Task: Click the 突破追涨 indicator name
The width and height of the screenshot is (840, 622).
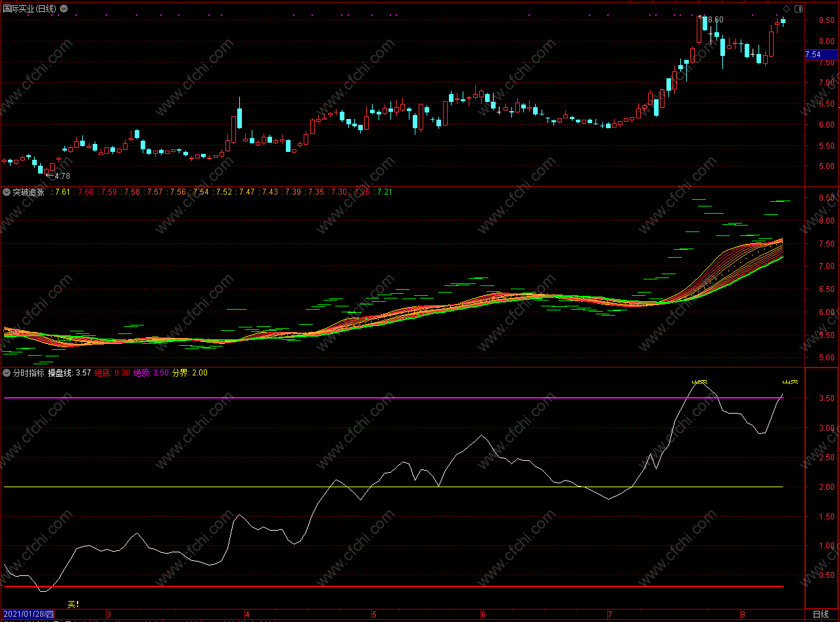Action: (29, 192)
